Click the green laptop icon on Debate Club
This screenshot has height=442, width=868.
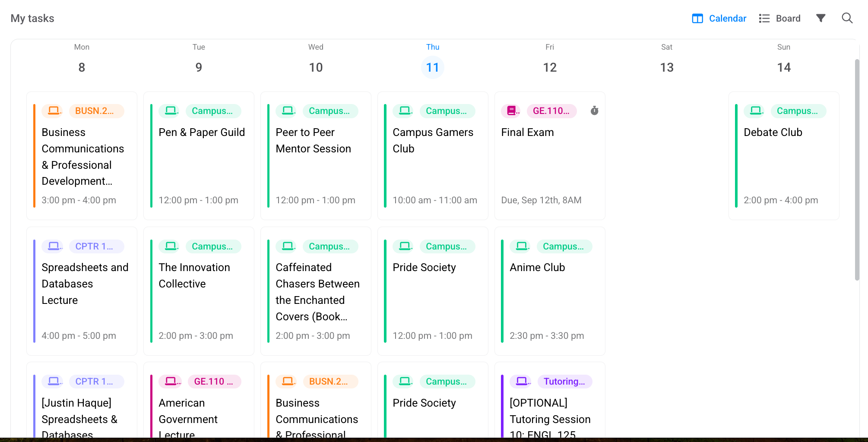pyautogui.click(x=755, y=111)
